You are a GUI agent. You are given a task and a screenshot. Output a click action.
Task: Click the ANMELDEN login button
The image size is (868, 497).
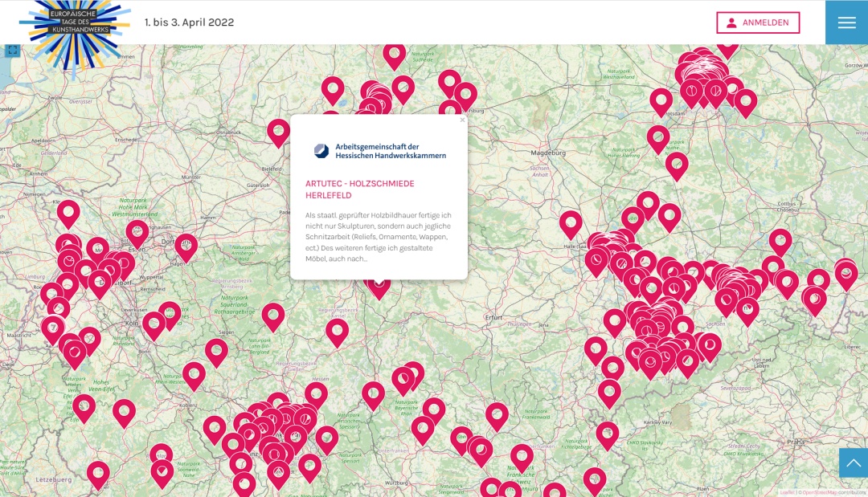(758, 22)
